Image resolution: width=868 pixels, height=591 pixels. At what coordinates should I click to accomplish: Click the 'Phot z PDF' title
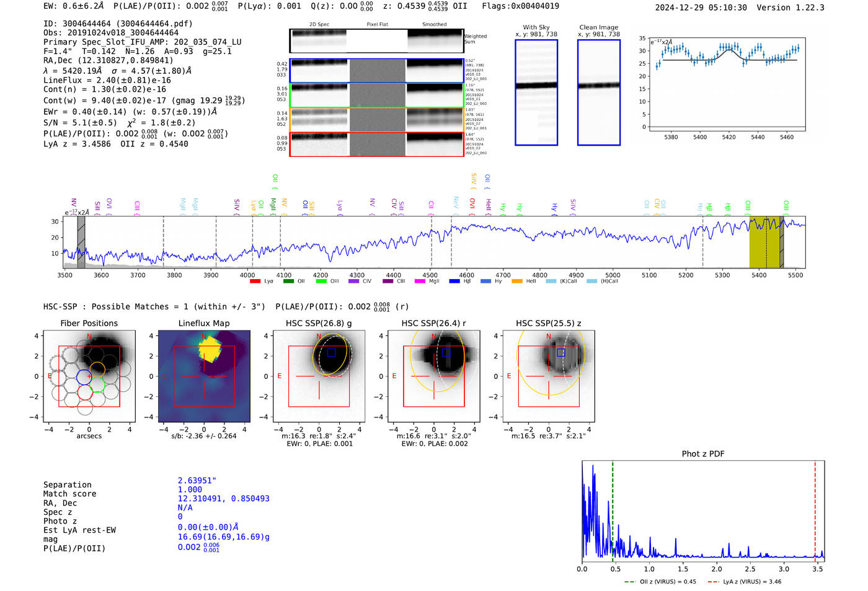point(703,454)
